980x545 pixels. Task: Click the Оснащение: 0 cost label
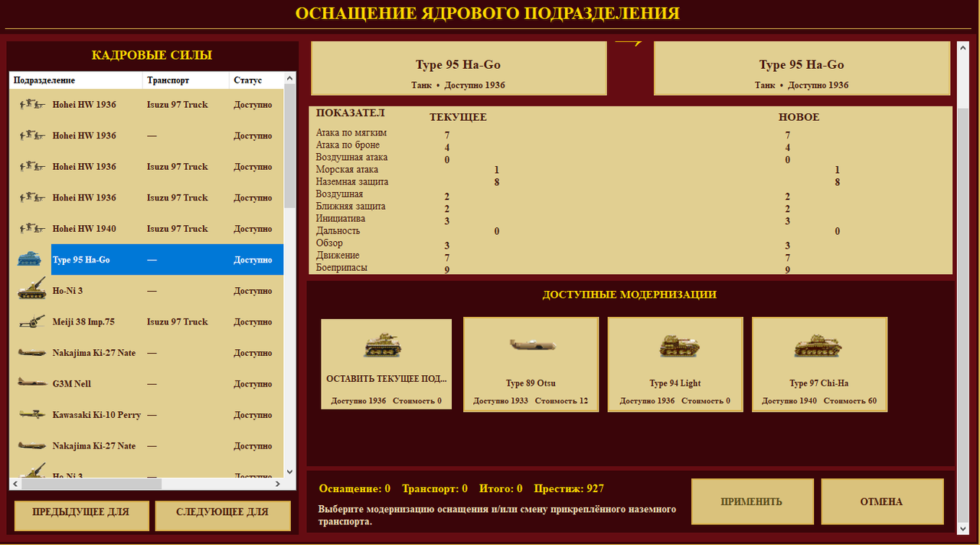tap(354, 488)
